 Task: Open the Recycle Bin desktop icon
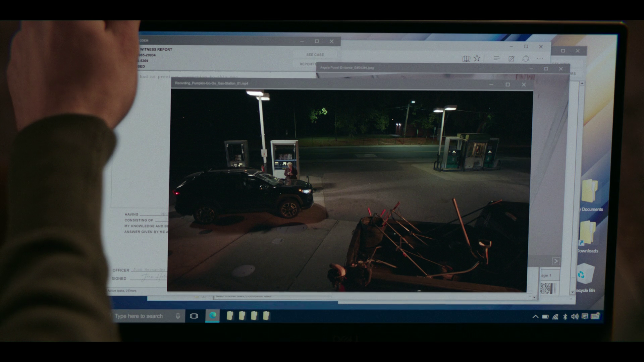586,278
